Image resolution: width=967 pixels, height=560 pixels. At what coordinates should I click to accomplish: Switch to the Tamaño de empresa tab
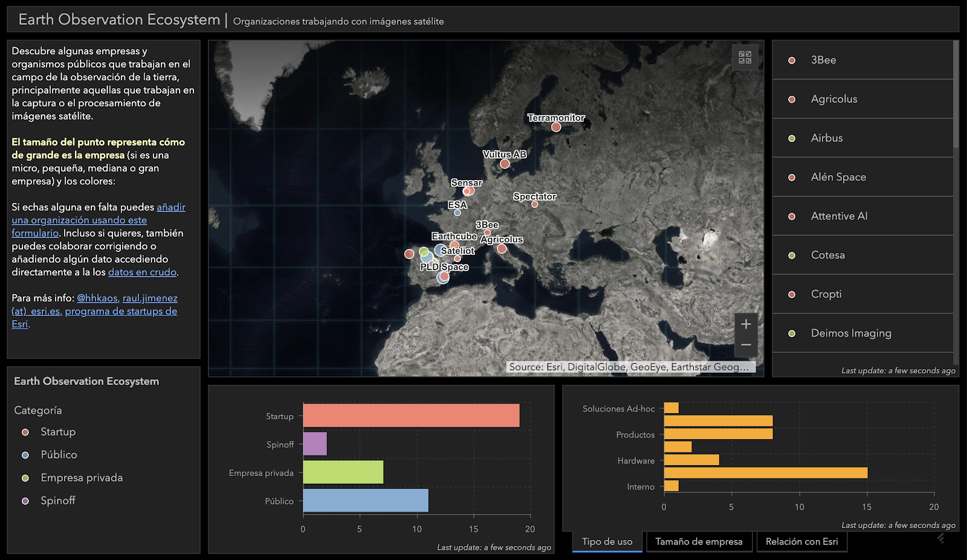(x=699, y=542)
